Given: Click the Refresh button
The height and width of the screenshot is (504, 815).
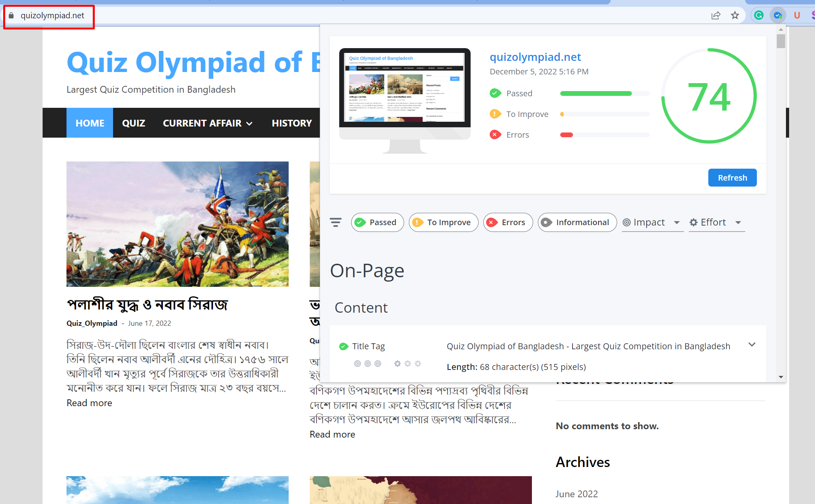Looking at the screenshot, I should pyautogui.click(x=732, y=178).
